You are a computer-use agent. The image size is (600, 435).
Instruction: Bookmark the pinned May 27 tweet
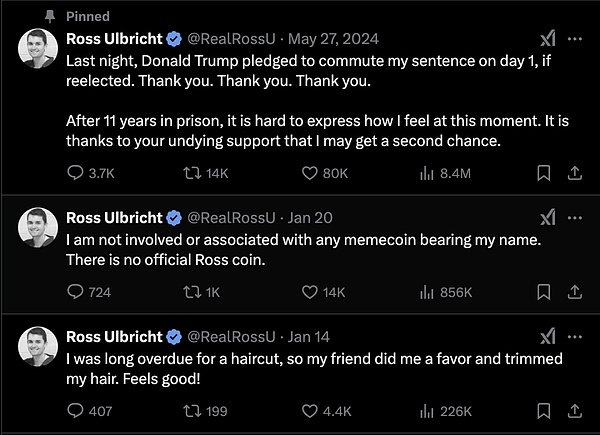coord(544,173)
